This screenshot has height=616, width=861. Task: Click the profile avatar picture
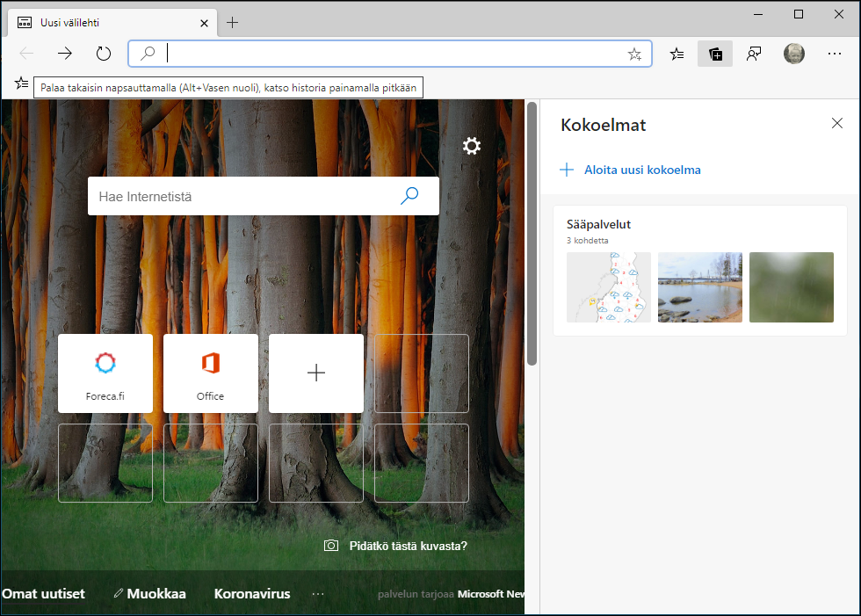click(793, 54)
